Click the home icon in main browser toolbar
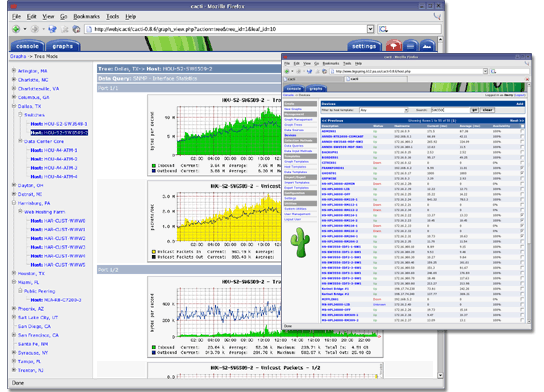The width and height of the screenshot is (544, 392). pyautogui.click(x=76, y=29)
